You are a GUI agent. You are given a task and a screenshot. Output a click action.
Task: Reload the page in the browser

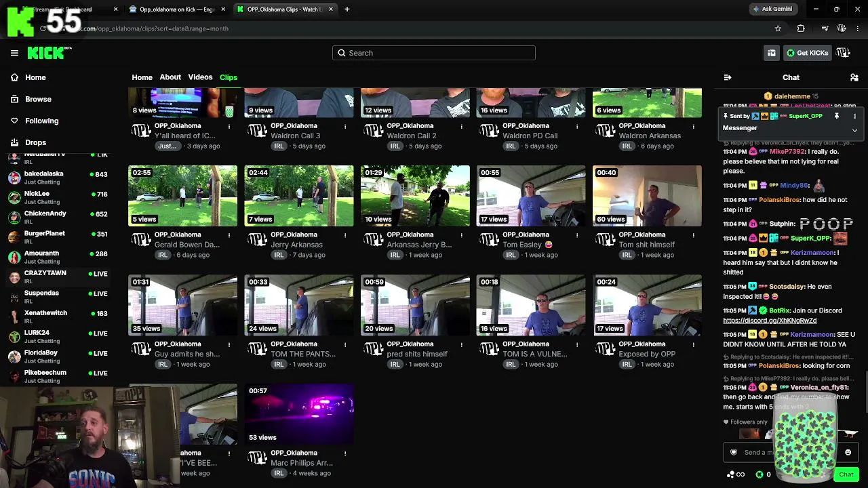pyautogui.click(x=43, y=28)
